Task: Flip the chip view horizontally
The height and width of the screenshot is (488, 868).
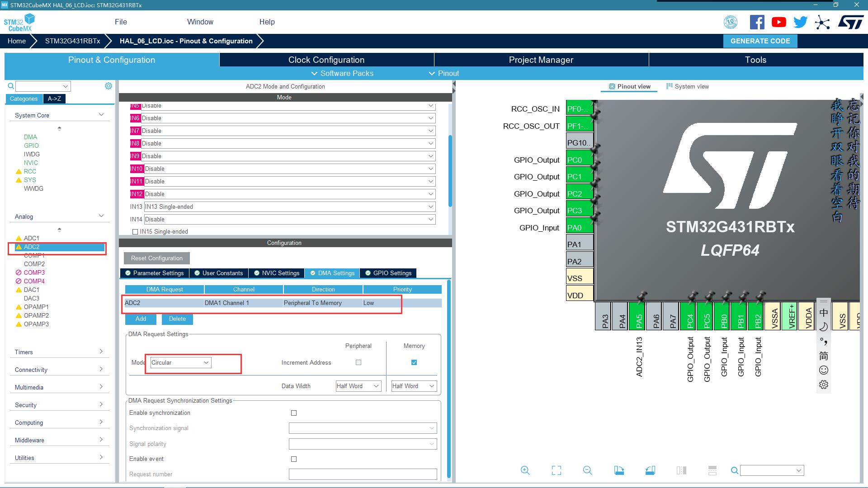Action: pyautogui.click(x=681, y=470)
